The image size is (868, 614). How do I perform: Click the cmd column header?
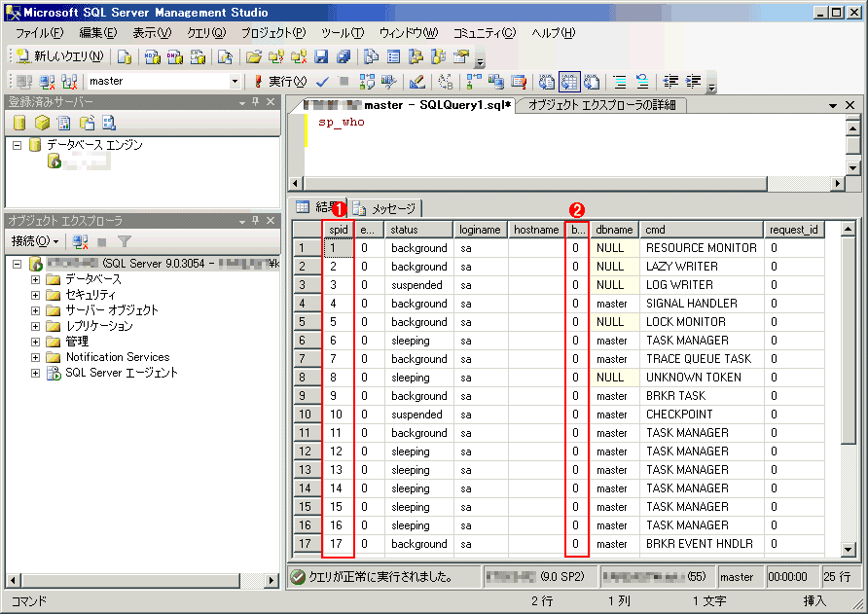[701, 230]
